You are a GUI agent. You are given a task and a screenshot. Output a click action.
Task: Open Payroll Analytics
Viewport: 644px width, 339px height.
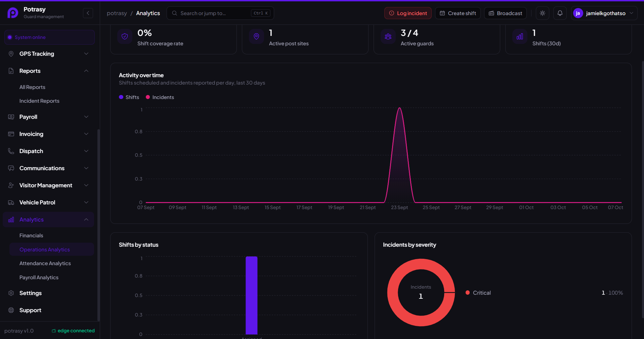[39, 278]
